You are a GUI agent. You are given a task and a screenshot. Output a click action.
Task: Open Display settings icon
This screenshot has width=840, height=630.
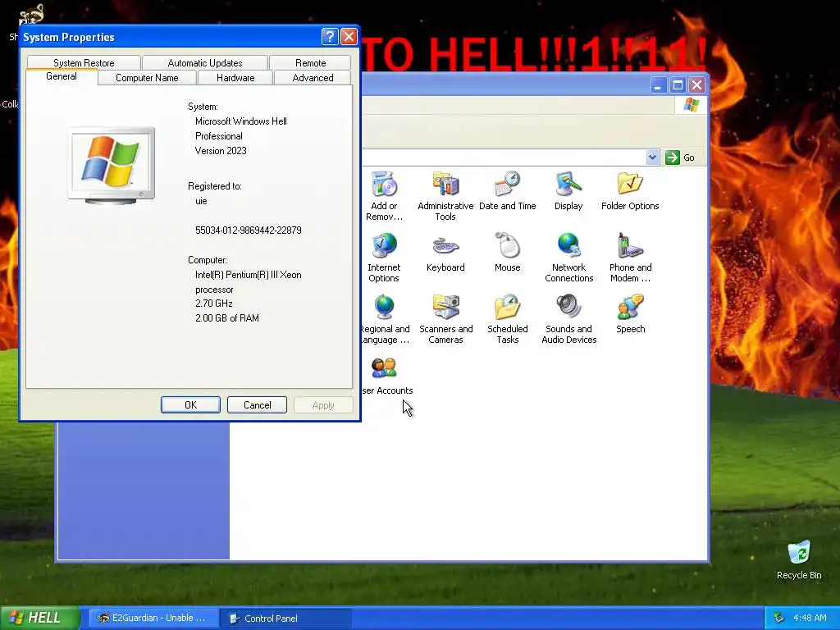(x=568, y=185)
